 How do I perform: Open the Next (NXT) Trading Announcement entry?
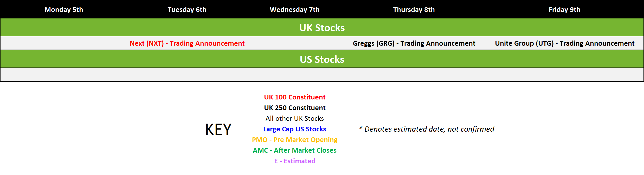click(187, 43)
